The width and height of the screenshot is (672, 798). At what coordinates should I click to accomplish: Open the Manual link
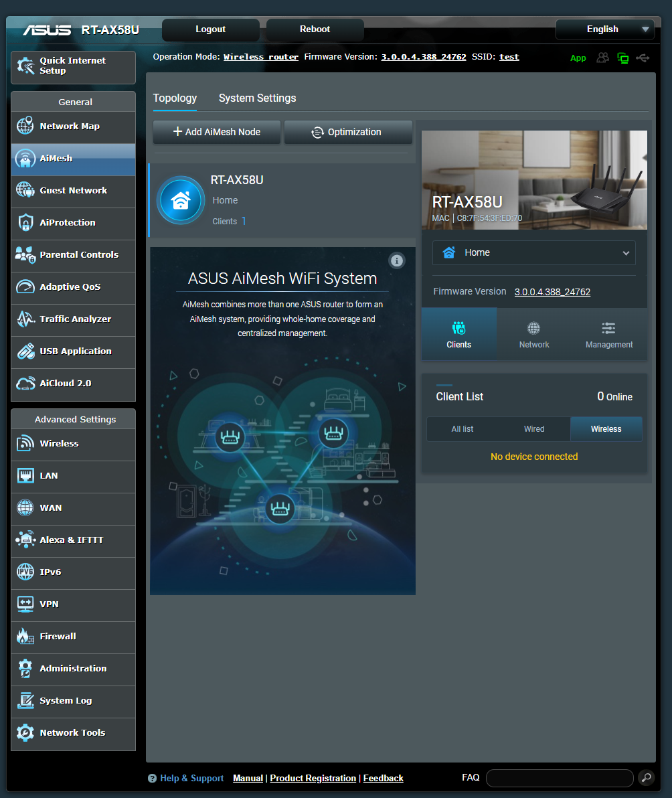248,778
